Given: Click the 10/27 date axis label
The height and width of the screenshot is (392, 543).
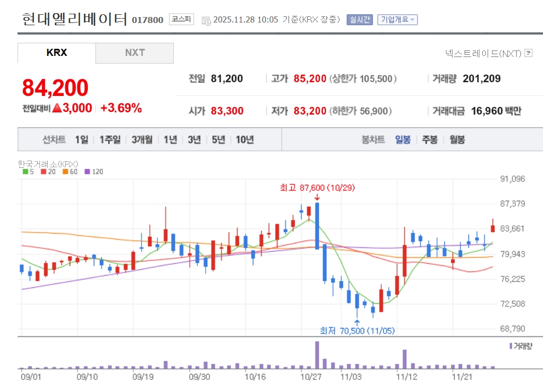Looking at the screenshot, I should [310, 377].
